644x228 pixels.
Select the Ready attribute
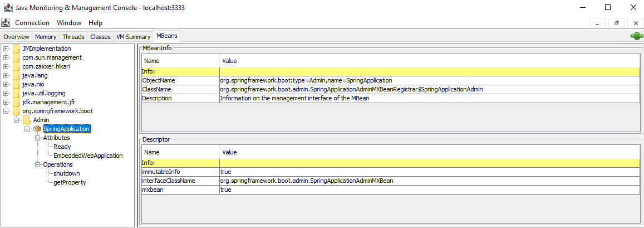(62, 147)
